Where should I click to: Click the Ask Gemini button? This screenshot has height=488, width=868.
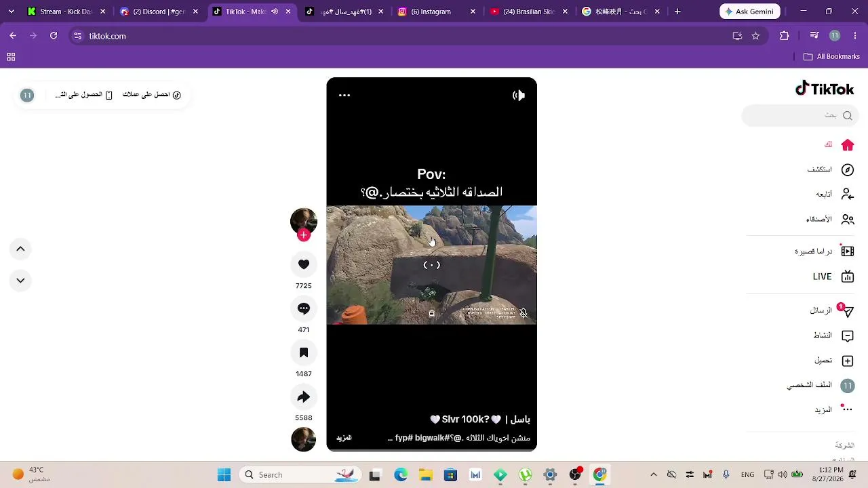[750, 12]
